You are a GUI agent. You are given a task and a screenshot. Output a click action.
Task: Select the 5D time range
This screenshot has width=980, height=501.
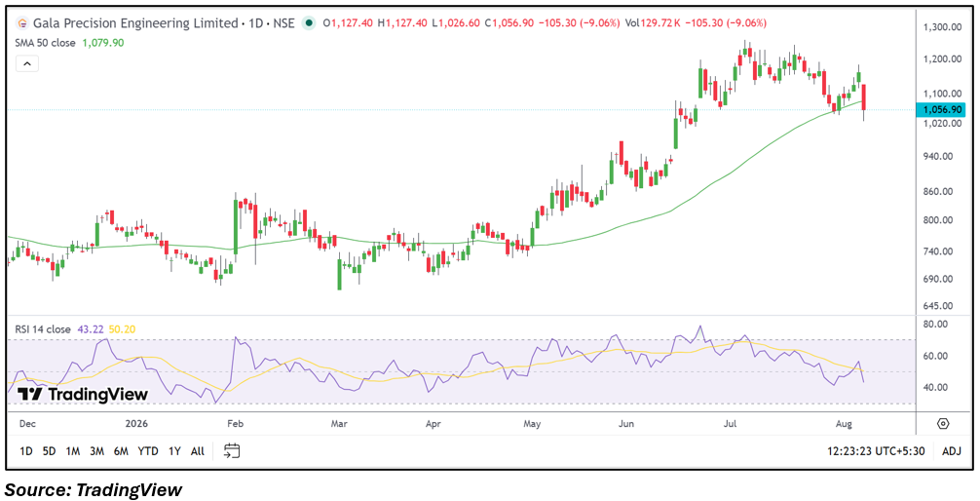click(x=49, y=451)
